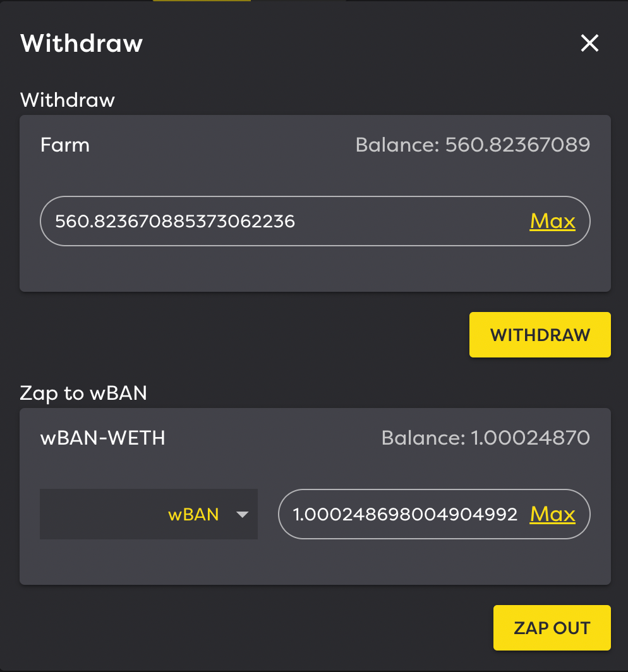The height and width of the screenshot is (672, 628).
Task: Close the Withdraw dialog with the X icon
Action: tap(589, 44)
